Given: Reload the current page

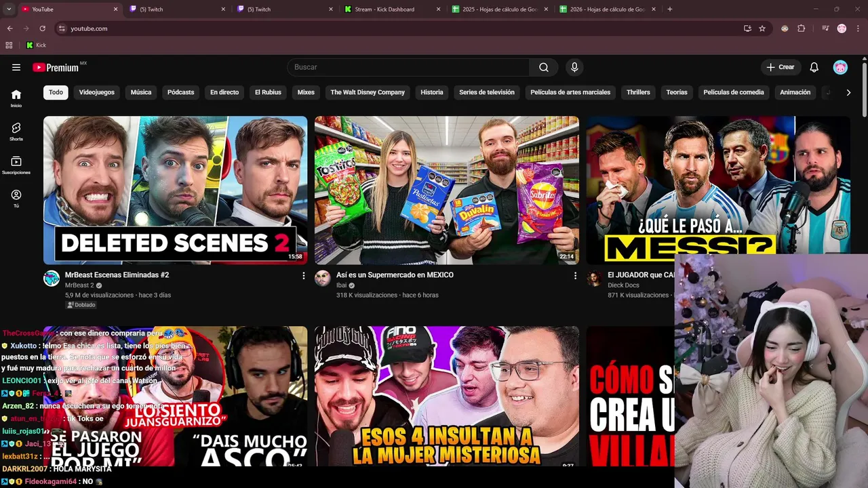Looking at the screenshot, I should (x=42, y=28).
